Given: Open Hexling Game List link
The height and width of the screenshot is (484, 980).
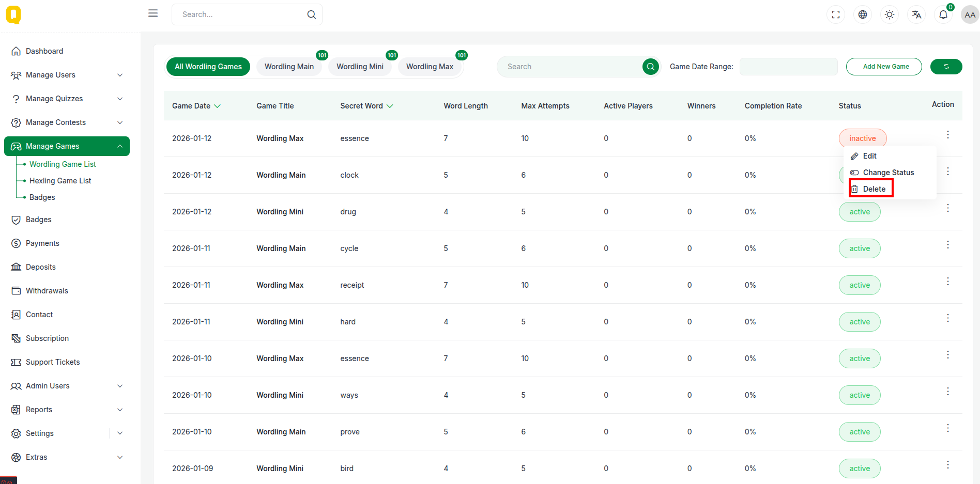Looking at the screenshot, I should (x=60, y=181).
